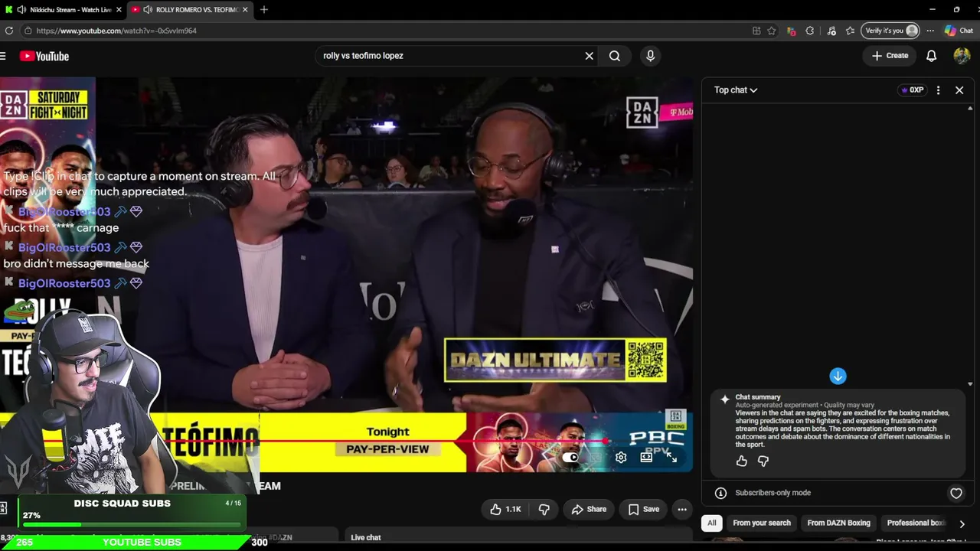Click the Verify it's you profile button
980x551 pixels.
890,31
